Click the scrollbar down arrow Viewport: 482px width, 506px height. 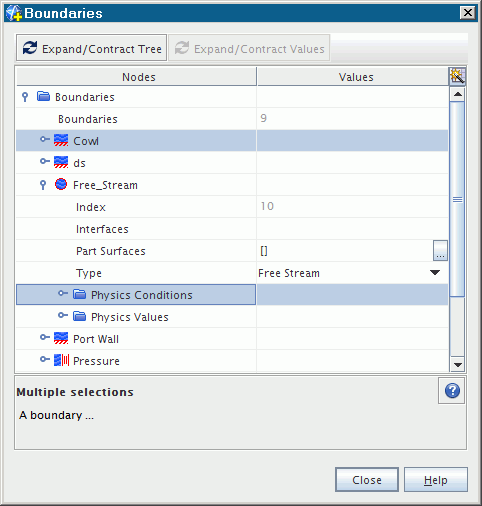click(x=458, y=365)
